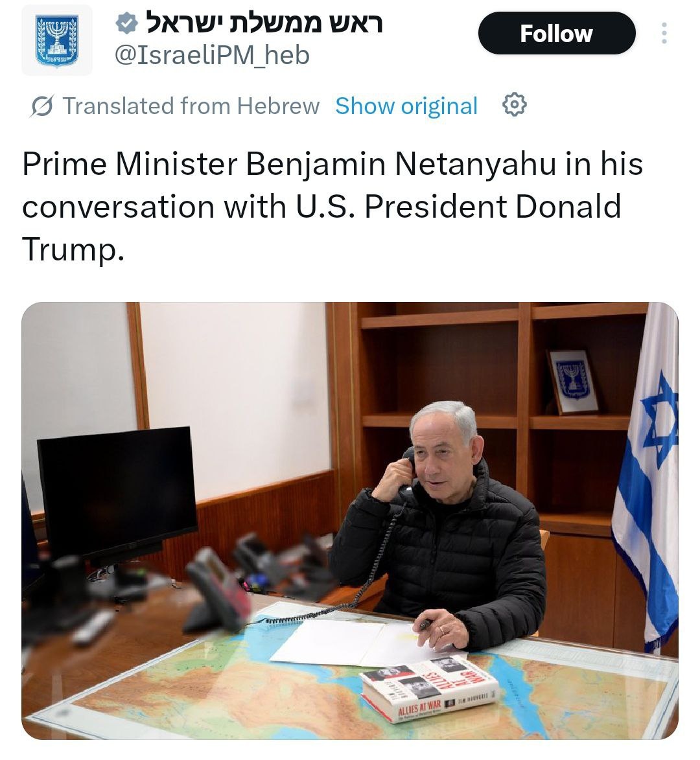The width and height of the screenshot is (700, 760).
Task: Open the @IsraeliPM_heb handle link
Action: pos(212,55)
